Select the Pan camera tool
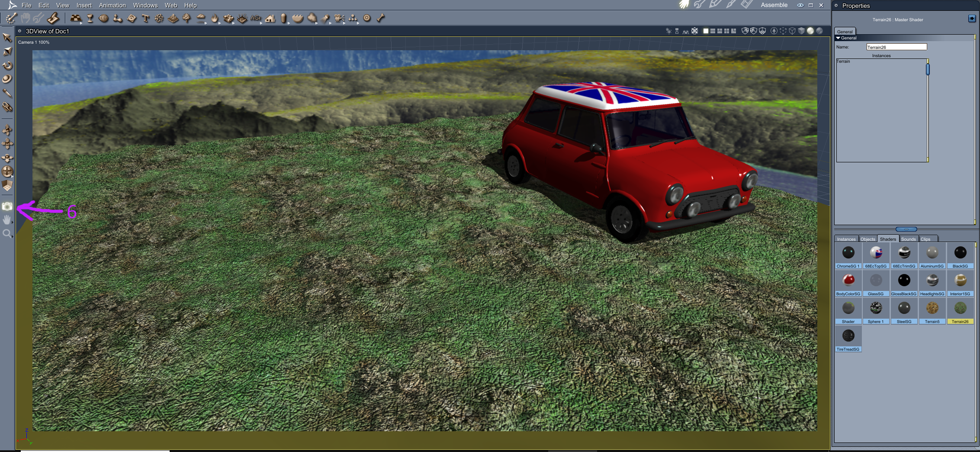This screenshot has height=452, width=980. click(x=7, y=144)
